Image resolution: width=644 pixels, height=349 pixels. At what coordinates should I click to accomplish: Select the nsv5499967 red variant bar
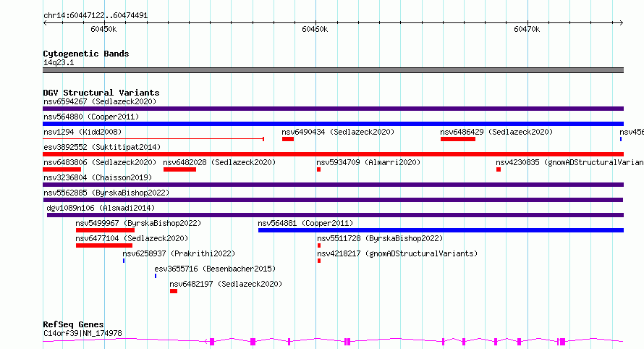(105, 230)
